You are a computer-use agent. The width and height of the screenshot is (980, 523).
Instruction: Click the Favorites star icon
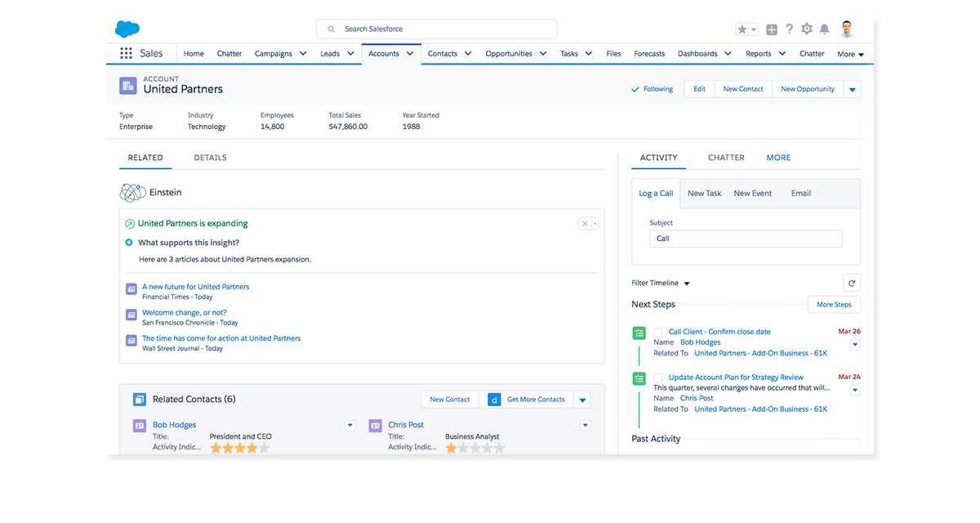(x=742, y=29)
